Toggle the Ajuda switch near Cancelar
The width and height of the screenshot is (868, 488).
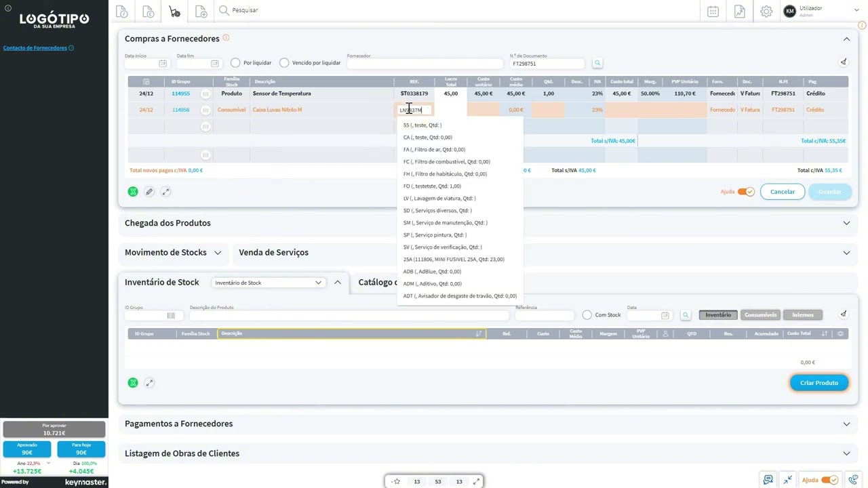(x=746, y=192)
